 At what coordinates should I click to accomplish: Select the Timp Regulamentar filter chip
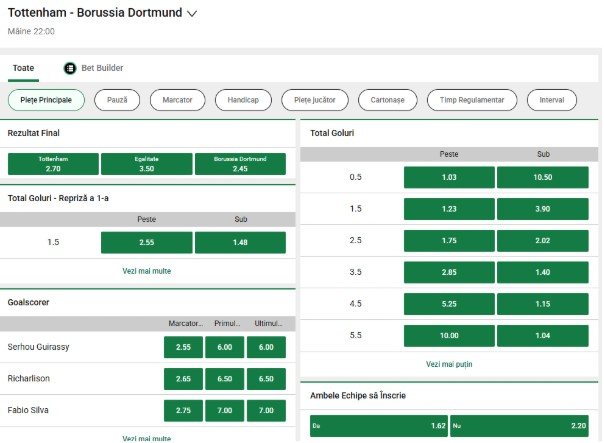(472, 100)
